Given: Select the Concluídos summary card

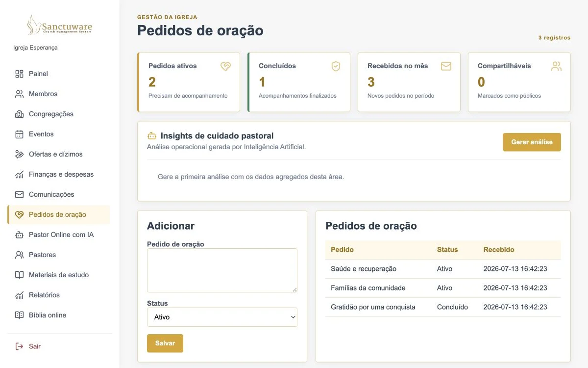Looking at the screenshot, I should 299,82.
